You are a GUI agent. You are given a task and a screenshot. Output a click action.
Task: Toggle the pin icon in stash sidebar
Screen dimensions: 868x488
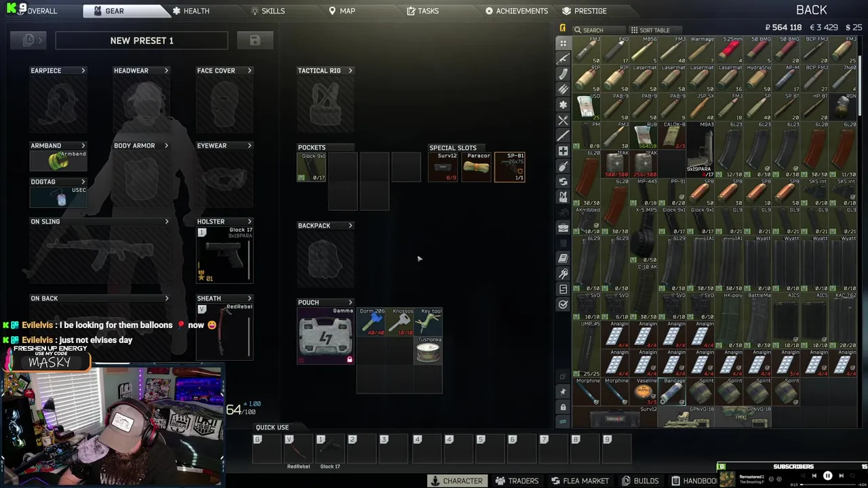pos(563,392)
